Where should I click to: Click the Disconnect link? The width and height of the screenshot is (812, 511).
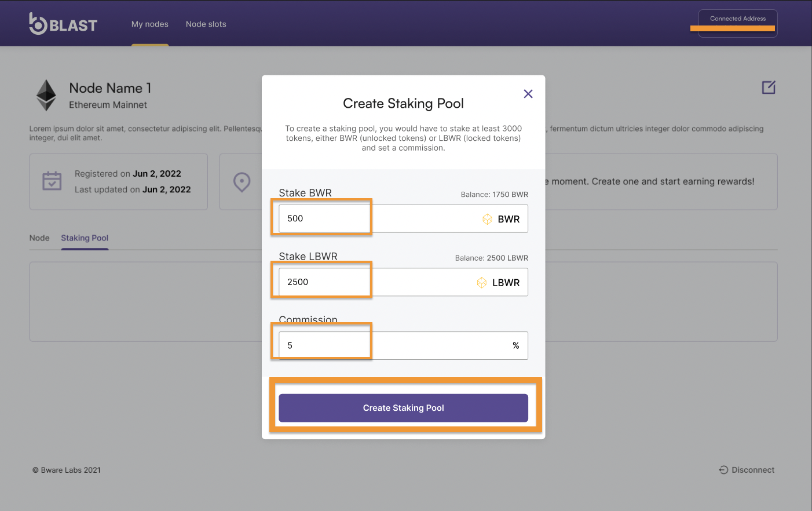[752, 470]
